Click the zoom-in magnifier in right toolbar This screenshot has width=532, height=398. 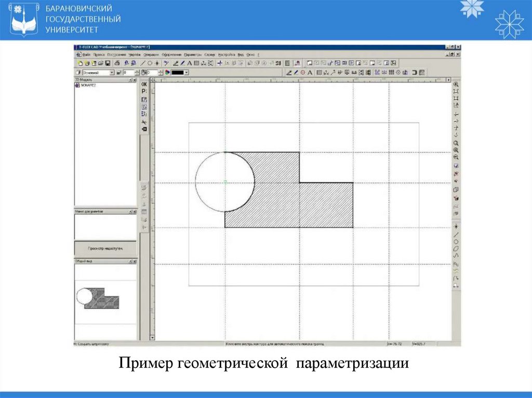click(x=456, y=150)
